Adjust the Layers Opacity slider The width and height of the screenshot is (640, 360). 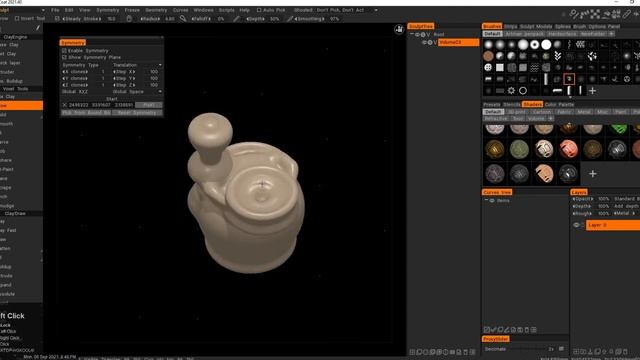[591, 199]
